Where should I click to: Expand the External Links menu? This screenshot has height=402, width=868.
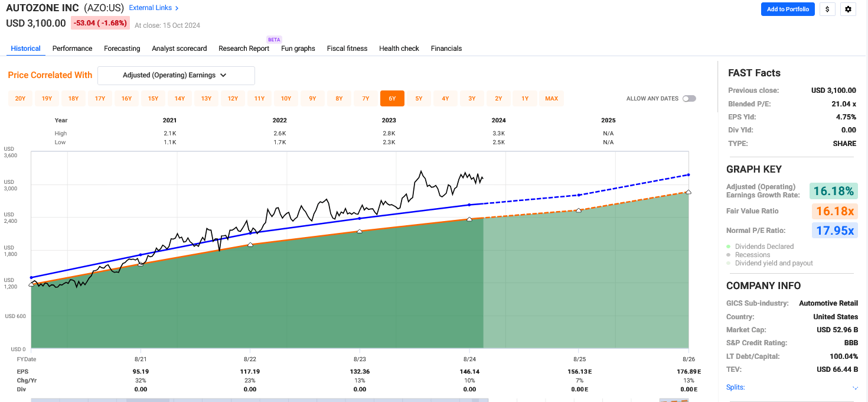click(x=154, y=8)
